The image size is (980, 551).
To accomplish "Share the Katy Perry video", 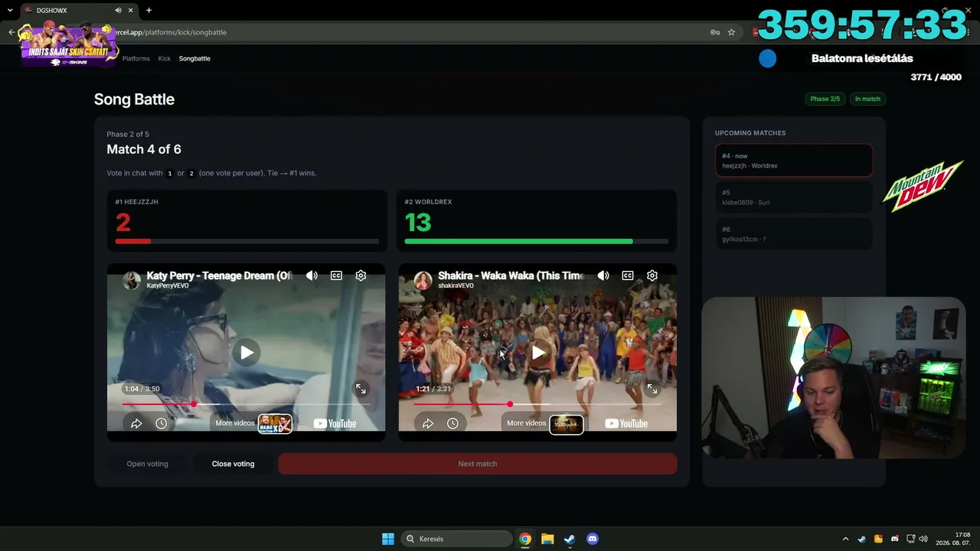I will click(136, 423).
